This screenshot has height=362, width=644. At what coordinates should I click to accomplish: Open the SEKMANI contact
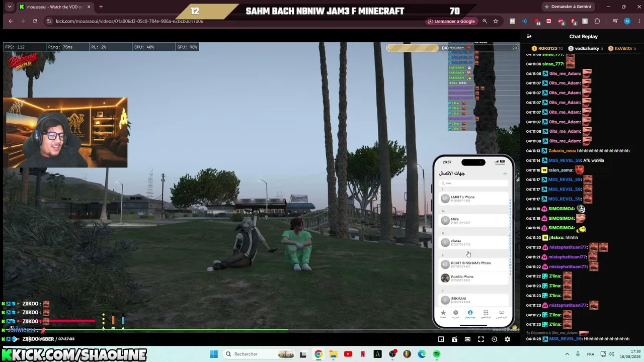point(473,300)
